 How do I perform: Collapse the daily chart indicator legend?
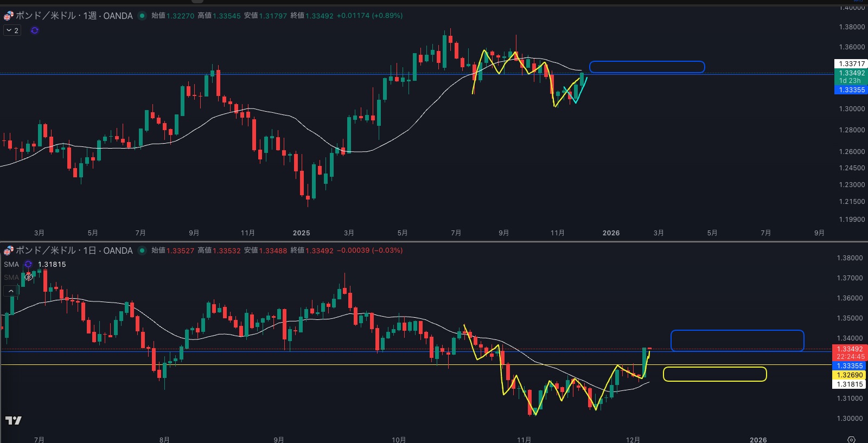[x=11, y=291]
